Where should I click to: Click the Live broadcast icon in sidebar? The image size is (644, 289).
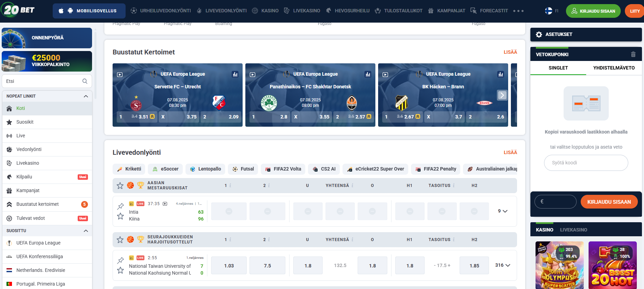click(9, 136)
